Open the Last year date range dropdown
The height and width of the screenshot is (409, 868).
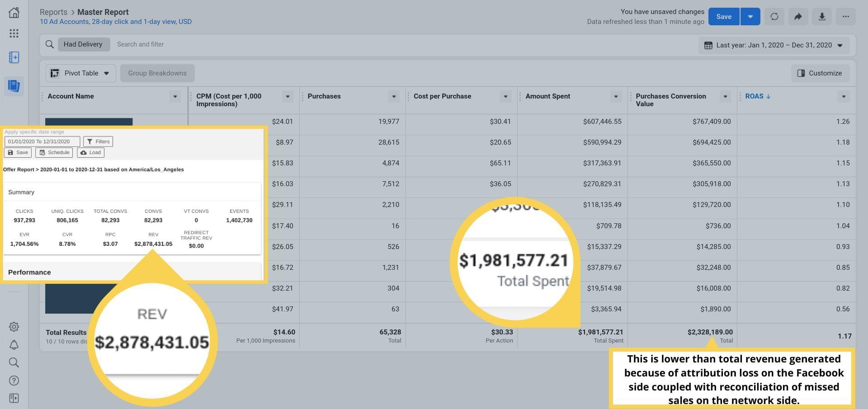tap(774, 45)
